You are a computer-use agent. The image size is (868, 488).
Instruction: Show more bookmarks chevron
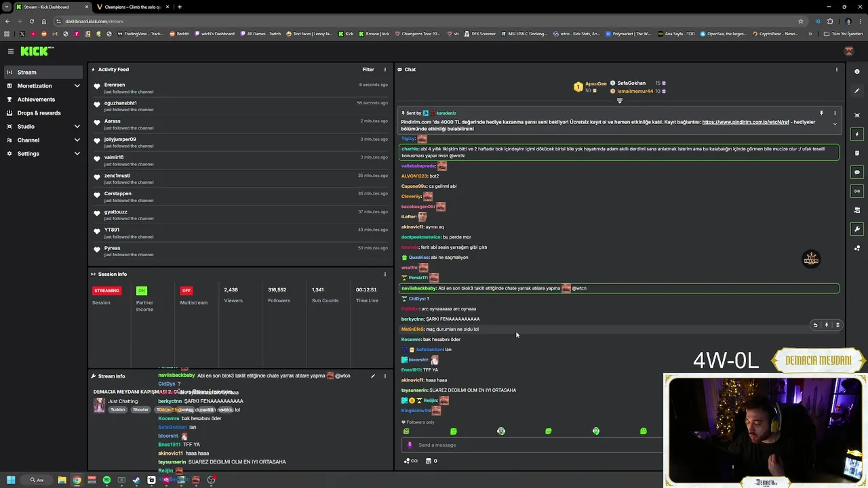tap(810, 34)
